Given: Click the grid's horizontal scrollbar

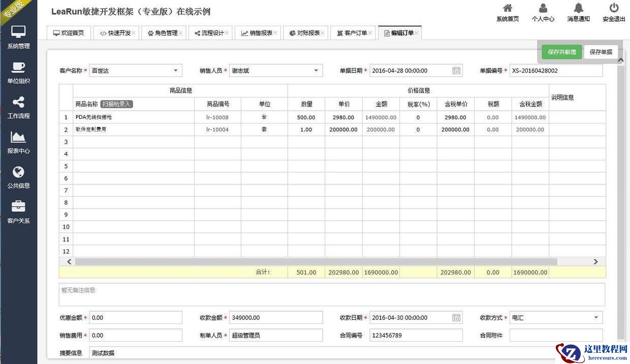Looking at the screenshot, I should tap(315, 261).
